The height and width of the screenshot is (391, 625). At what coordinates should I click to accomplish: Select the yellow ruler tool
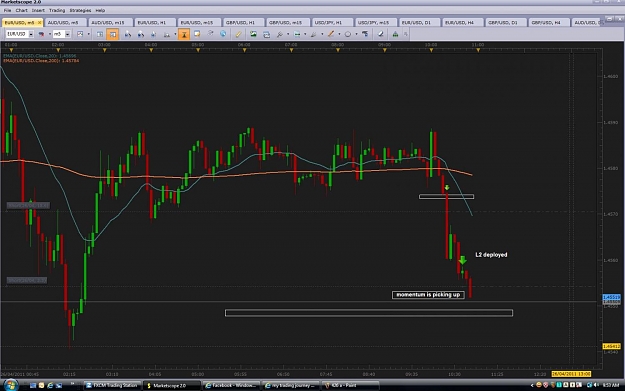(238, 34)
